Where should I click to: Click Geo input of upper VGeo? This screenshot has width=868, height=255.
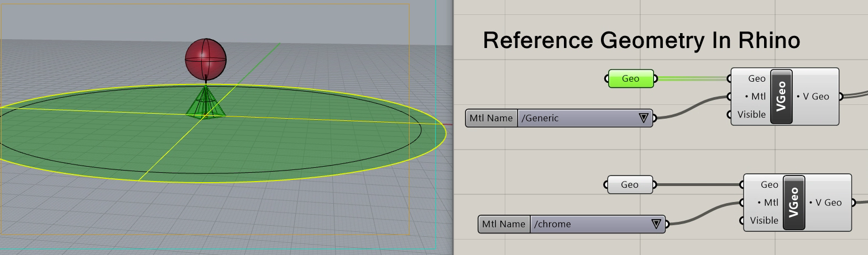756,78
